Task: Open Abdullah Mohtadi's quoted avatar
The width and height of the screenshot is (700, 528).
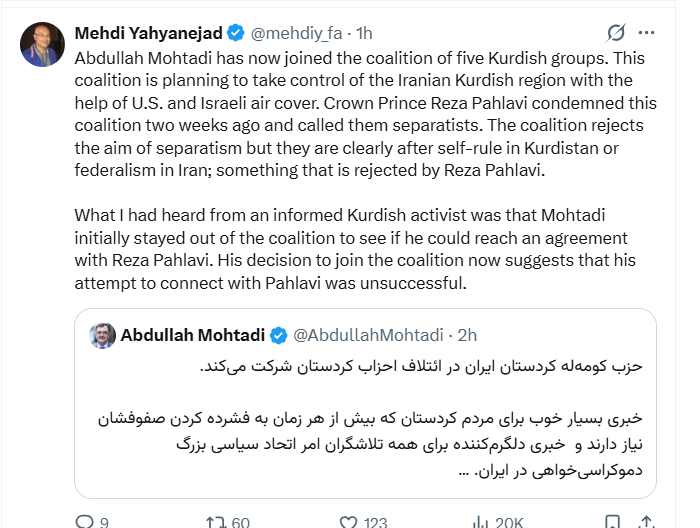Action: (101, 335)
